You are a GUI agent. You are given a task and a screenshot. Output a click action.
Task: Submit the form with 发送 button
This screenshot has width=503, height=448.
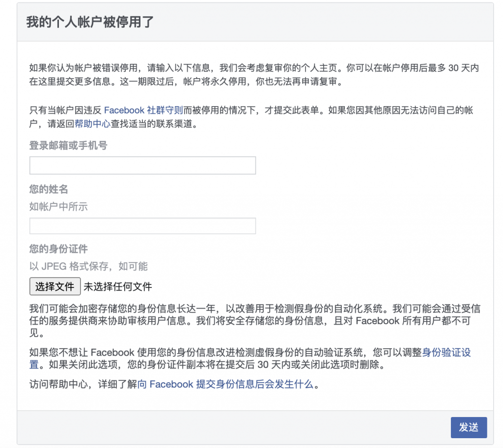[469, 427]
